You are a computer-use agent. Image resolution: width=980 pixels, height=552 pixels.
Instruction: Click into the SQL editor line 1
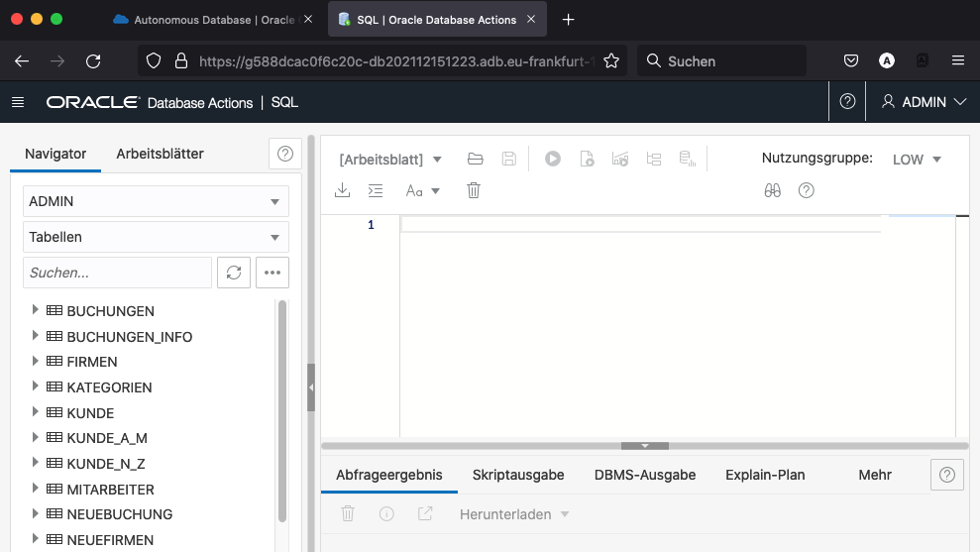[641, 224]
